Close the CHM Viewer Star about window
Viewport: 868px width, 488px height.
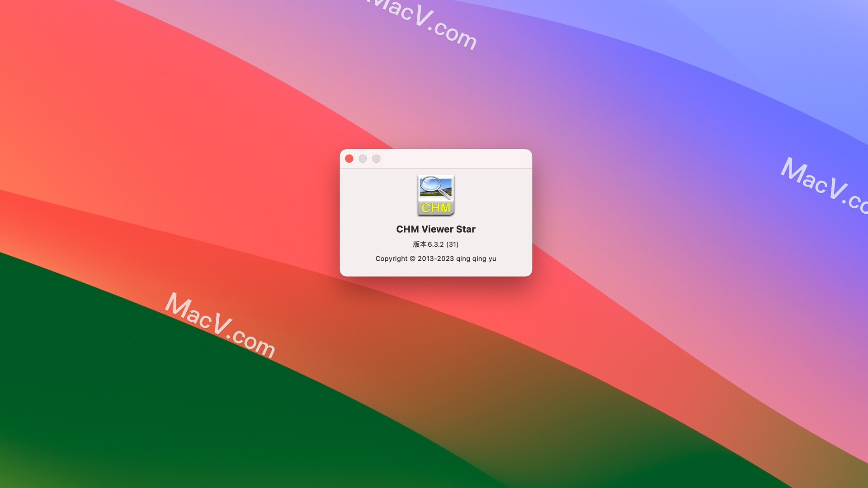pyautogui.click(x=349, y=159)
